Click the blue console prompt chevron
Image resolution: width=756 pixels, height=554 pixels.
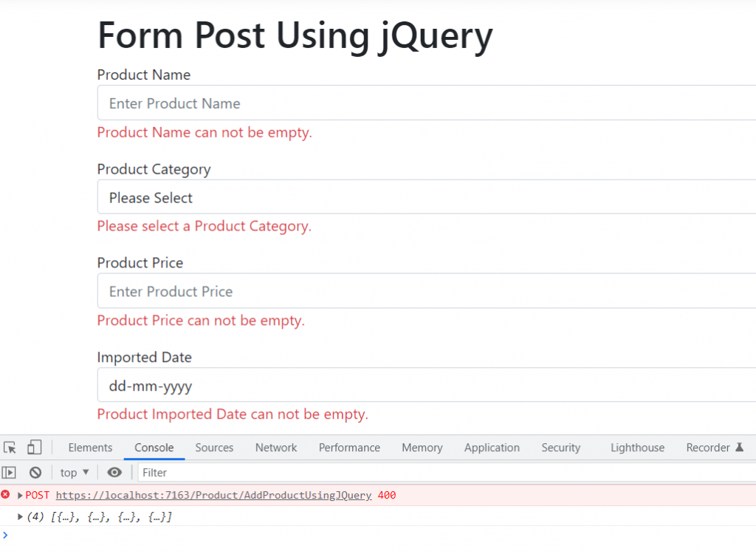coord(5,535)
